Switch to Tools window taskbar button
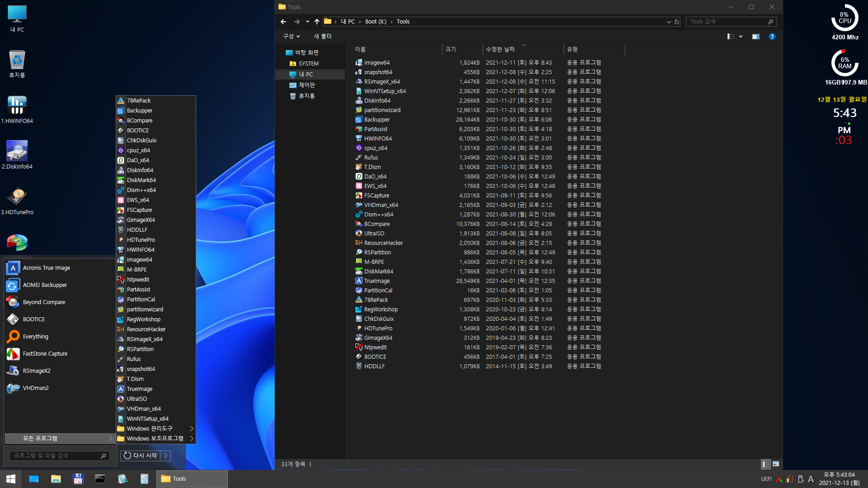 coord(192,479)
